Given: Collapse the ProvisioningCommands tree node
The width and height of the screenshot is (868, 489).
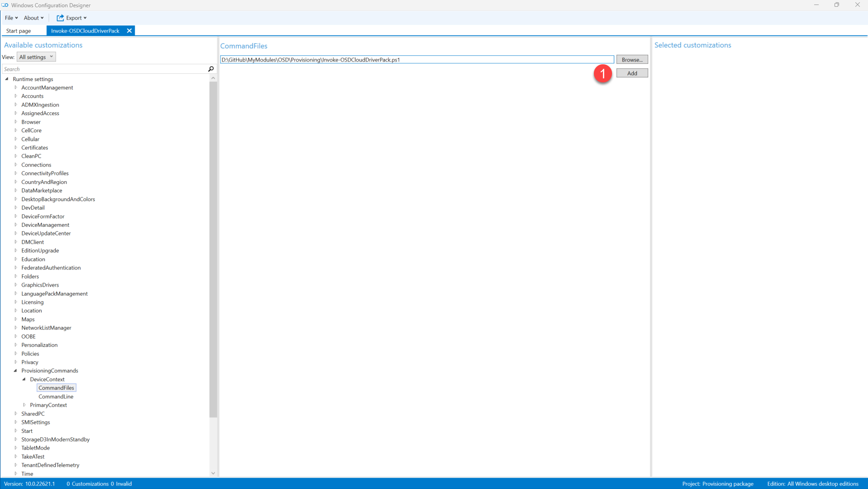Looking at the screenshot, I should 15,370.
